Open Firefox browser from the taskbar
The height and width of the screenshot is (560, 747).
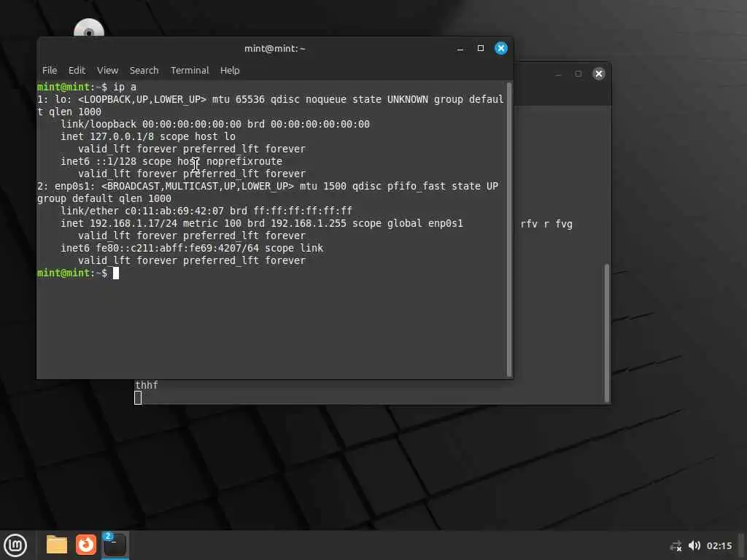click(86, 545)
